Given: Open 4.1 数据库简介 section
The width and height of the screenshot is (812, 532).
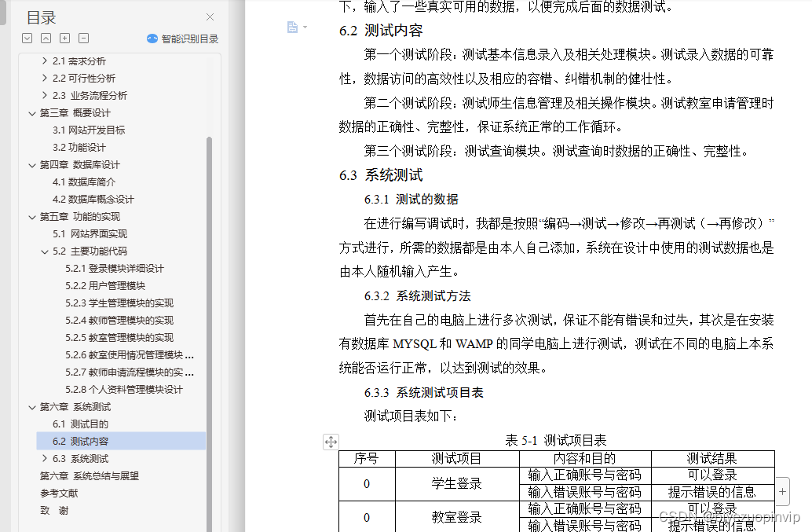Looking at the screenshot, I should coord(84,182).
